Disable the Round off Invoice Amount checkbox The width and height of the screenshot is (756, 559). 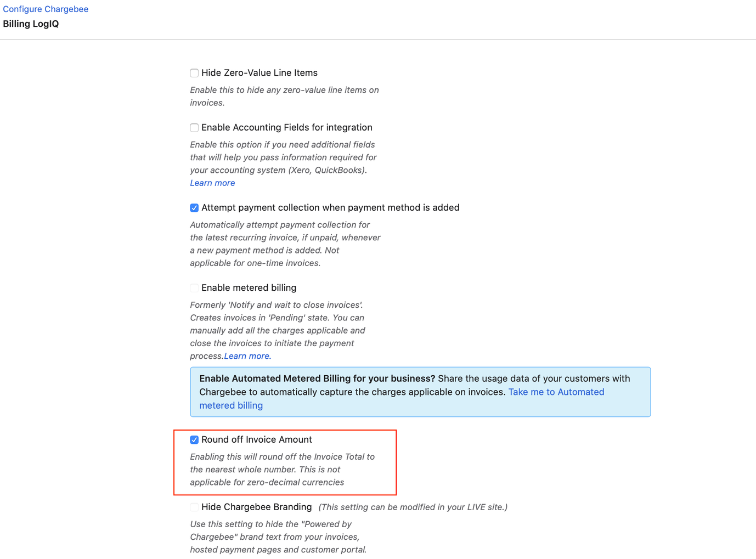194,440
